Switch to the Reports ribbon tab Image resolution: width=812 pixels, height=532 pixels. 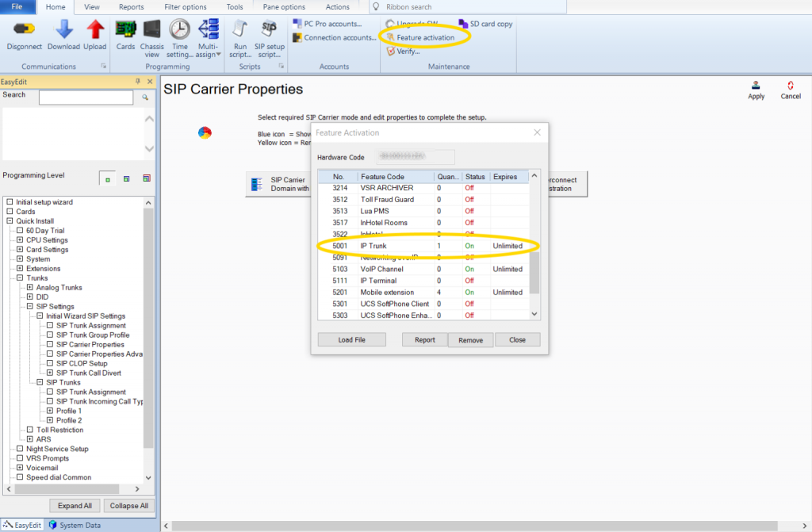click(132, 7)
